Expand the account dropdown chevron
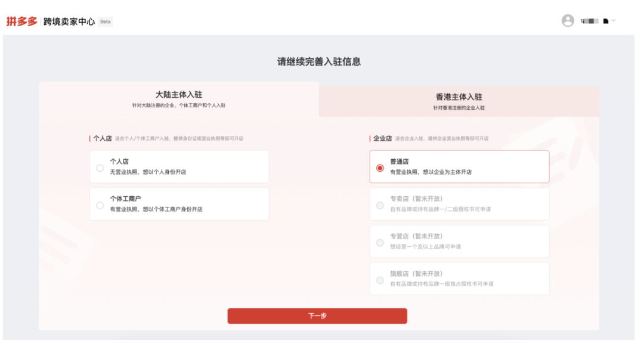The image size is (644, 350). (x=614, y=21)
